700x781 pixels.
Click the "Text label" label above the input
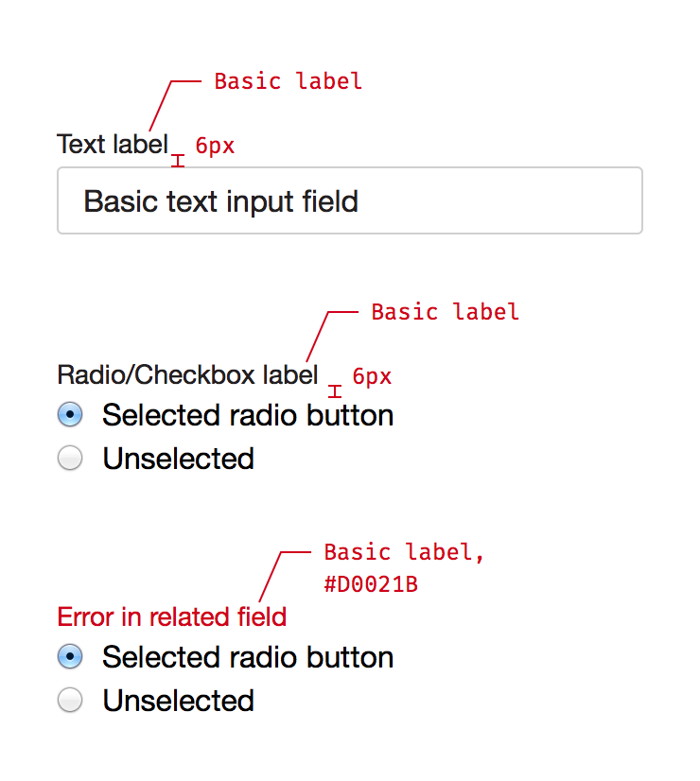tap(113, 145)
